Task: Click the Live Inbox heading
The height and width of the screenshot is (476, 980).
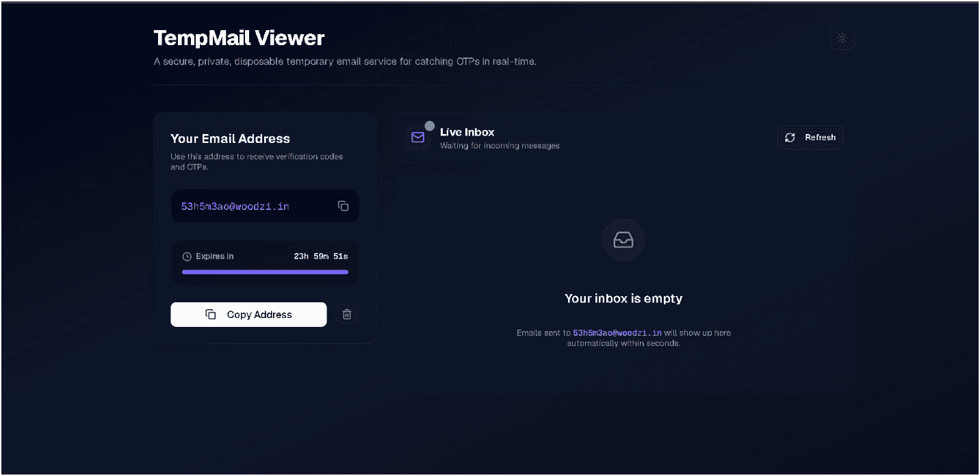Action: [x=467, y=132]
